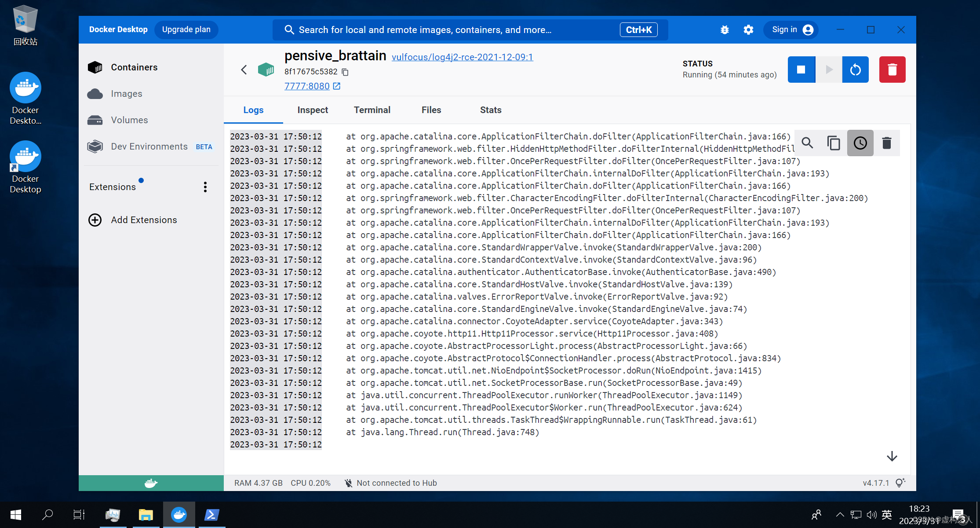
Task: Click the feedback lightbulb icon in footer
Action: point(900,483)
